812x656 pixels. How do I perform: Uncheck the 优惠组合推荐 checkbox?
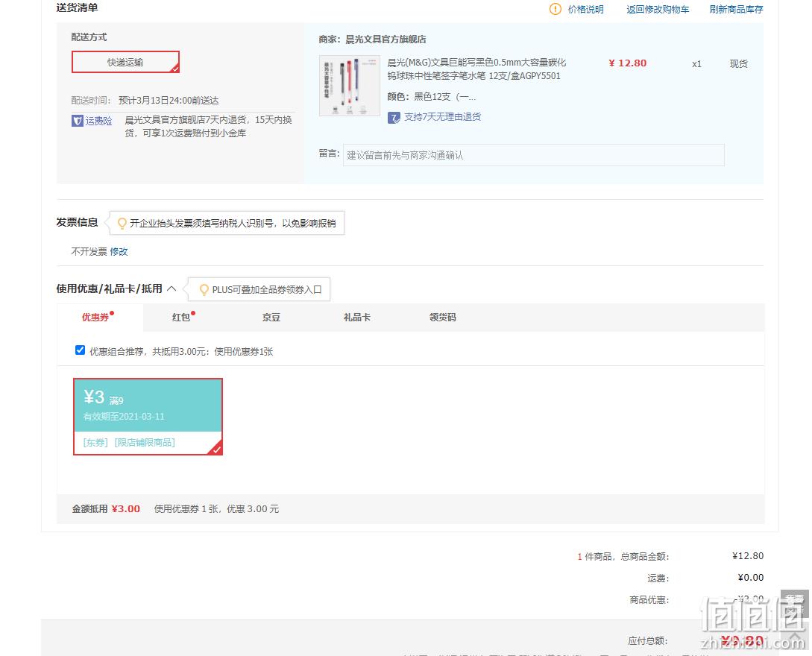(x=81, y=350)
